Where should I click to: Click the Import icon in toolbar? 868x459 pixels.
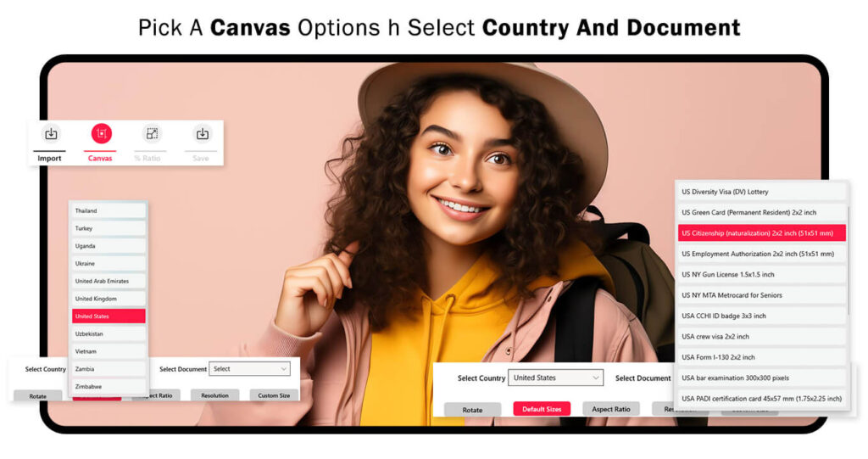[x=51, y=133]
